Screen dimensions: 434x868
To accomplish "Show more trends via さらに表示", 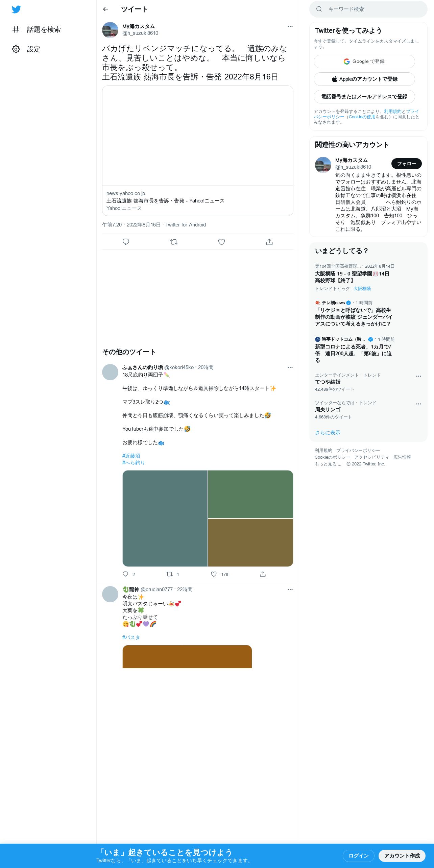I will pos(328,433).
